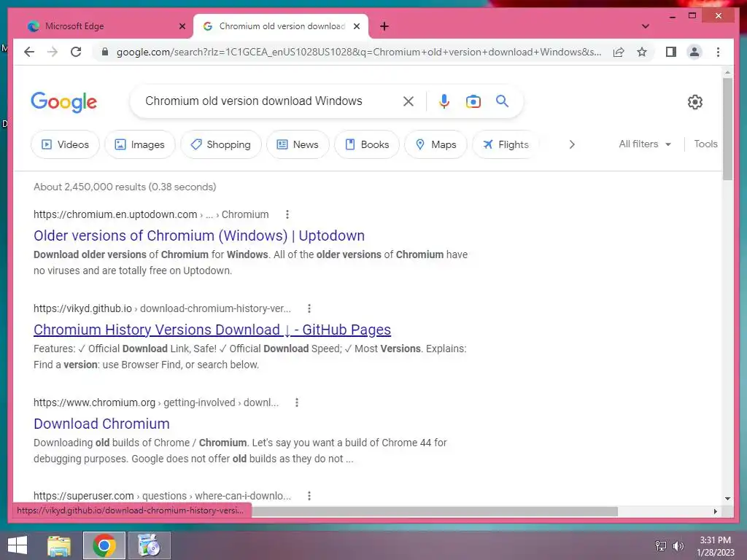Viewport: 747px width, 560px height.
Task: Click the Chrome taskbar icon
Action: [x=104, y=545]
